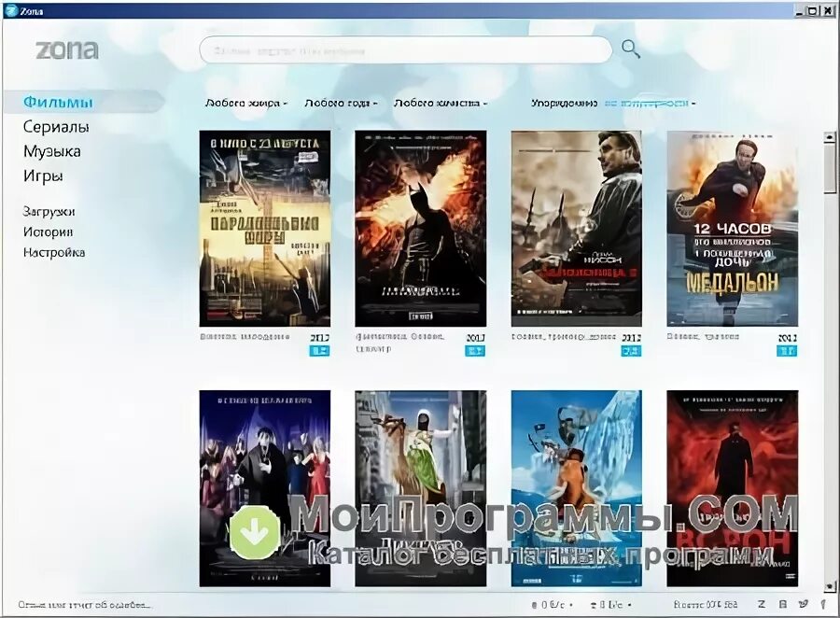
Task: Click the Упорядочено sort label
Action: pos(564,103)
